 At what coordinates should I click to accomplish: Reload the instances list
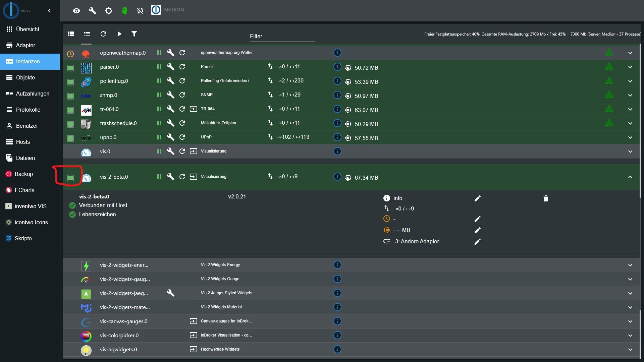(103, 34)
